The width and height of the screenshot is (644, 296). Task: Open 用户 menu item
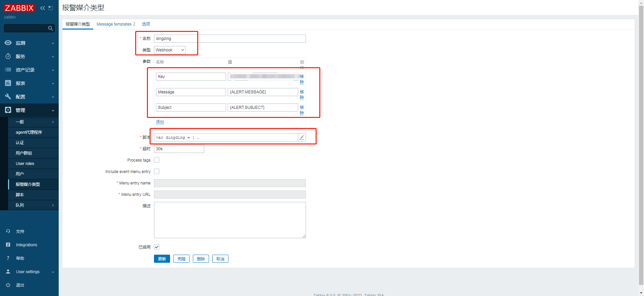pyautogui.click(x=33, y=174)
